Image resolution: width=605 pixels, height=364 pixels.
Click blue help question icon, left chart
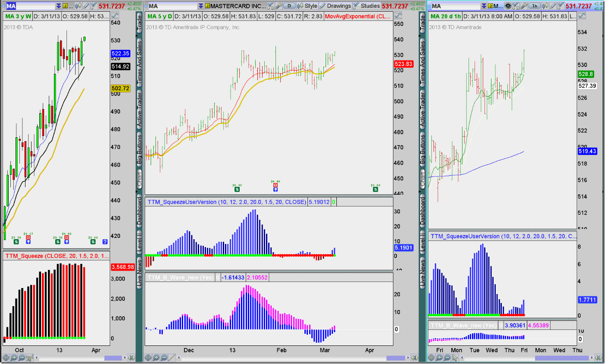[105, 242]
